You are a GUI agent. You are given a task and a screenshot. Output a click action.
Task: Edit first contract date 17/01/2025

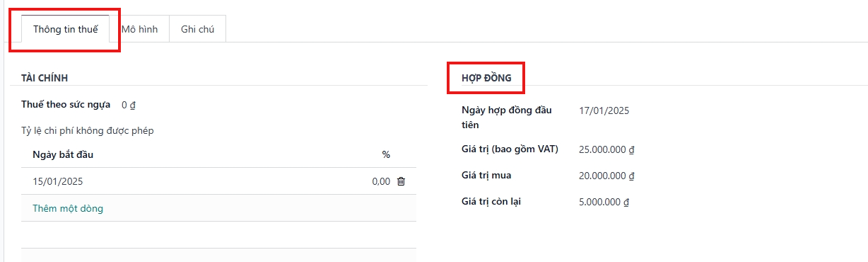pos(604,110)
